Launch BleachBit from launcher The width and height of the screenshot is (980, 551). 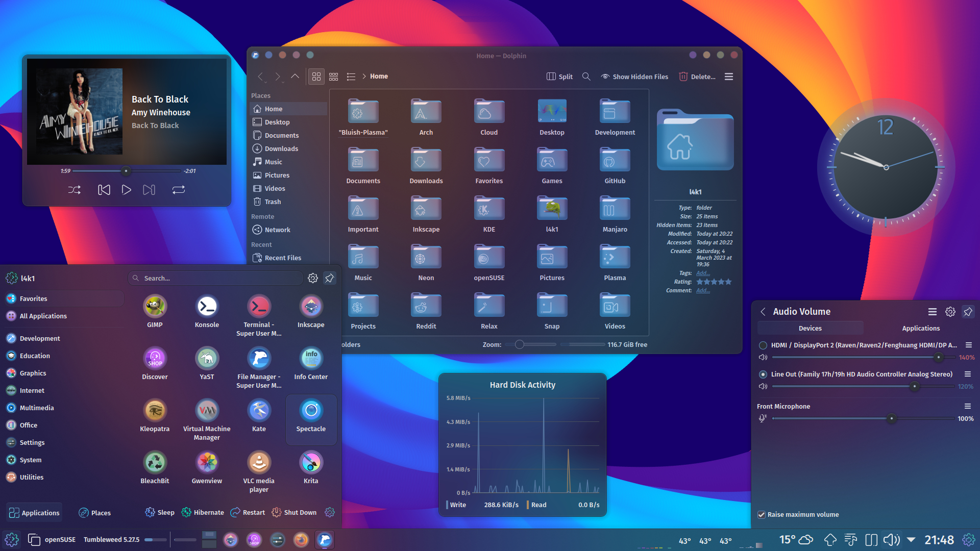(x=155, y=467)
